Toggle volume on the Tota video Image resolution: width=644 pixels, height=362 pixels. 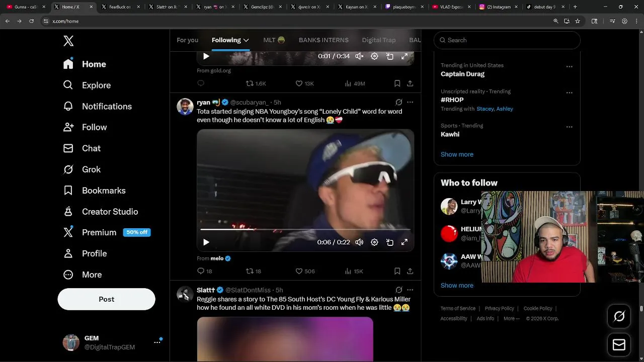(x=359, y=242)
